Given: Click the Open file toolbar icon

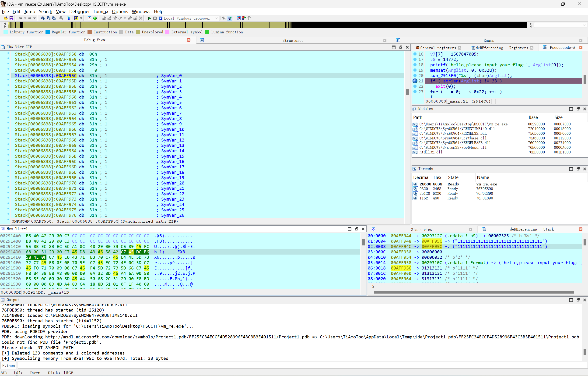Looking at the screenshot, I should 6,18.
